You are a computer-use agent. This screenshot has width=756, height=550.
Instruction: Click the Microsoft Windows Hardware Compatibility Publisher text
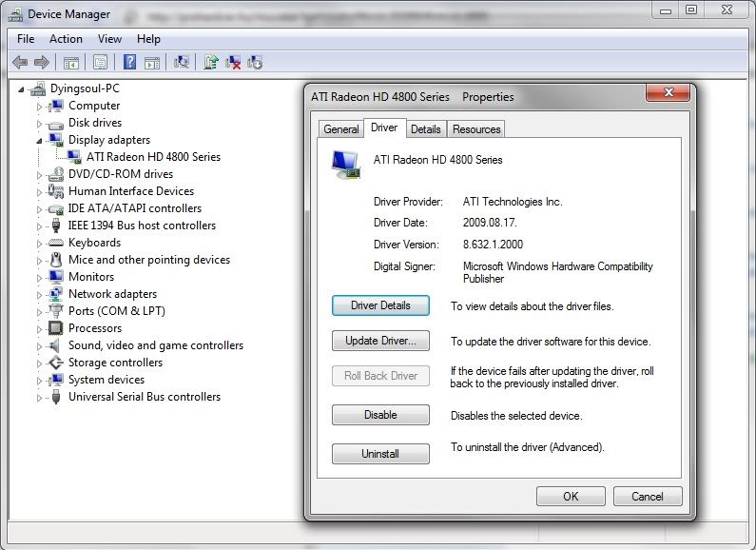(x=558, y=272)
